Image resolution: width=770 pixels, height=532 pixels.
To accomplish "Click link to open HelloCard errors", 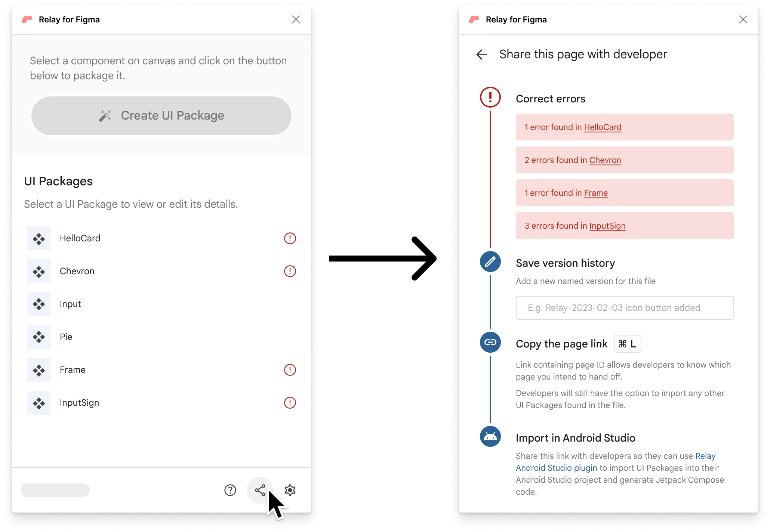I will pyautogui.click(x=603, y=127).
